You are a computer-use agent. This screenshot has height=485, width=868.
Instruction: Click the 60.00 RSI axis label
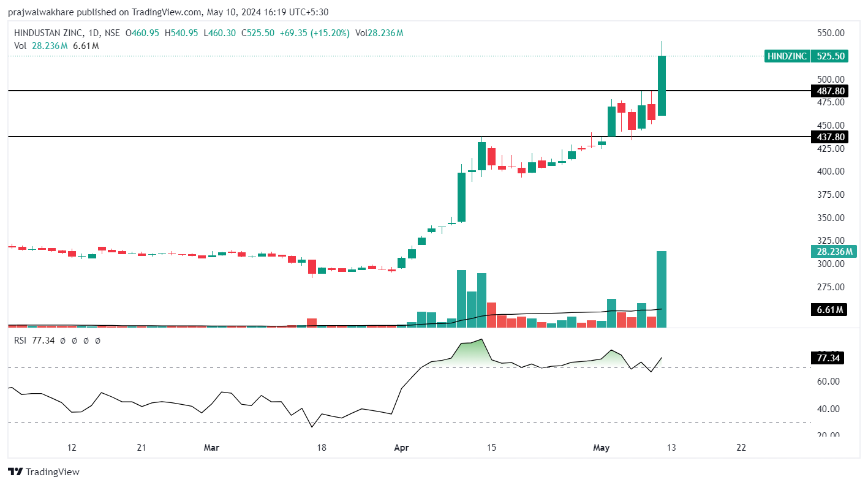tap(828, 382)
